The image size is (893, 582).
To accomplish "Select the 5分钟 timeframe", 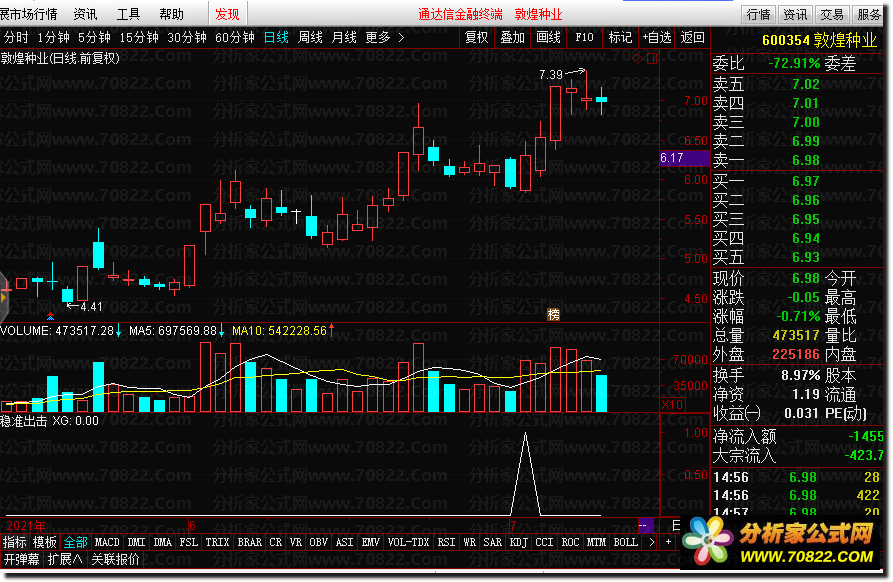I will 94,38.
